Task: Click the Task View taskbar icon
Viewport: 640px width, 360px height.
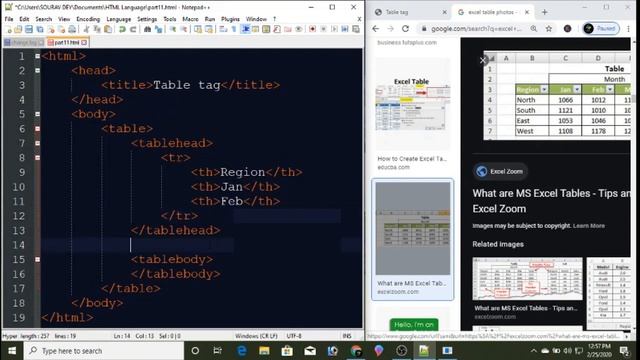Action: [218, 351]
